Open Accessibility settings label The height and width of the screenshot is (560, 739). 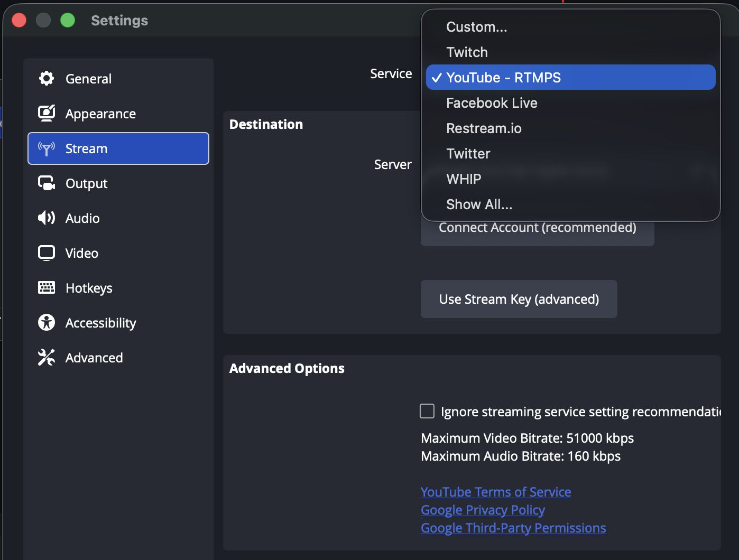click(100, 323)
